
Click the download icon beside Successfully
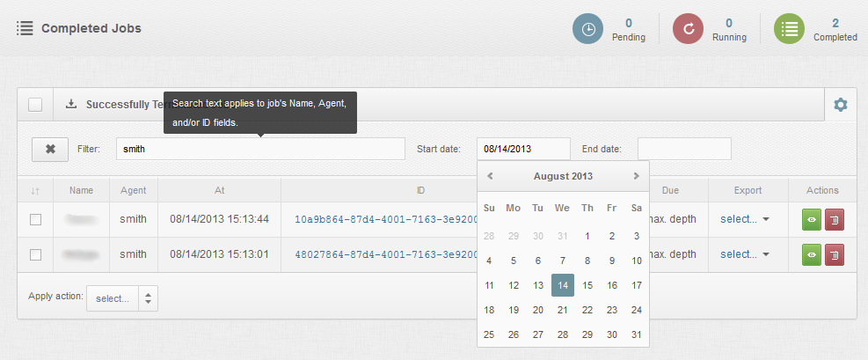[x=71, y=104]
